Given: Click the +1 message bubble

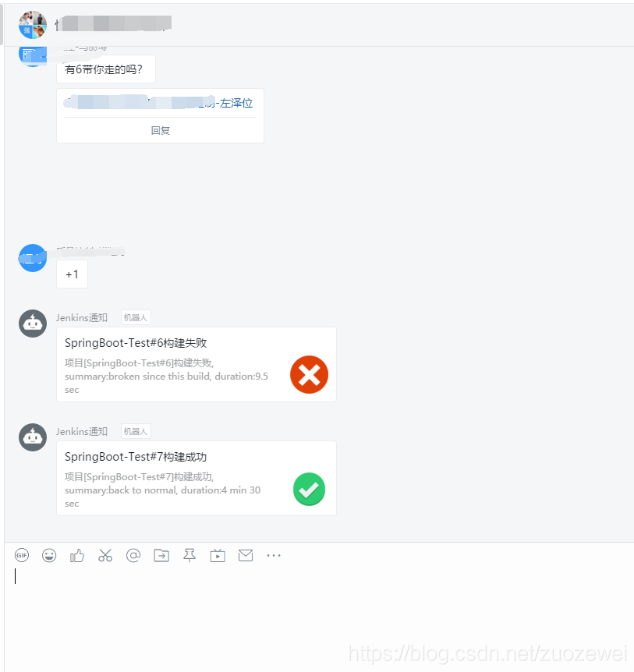Looking at the screenshot, I should pos(72,274).
